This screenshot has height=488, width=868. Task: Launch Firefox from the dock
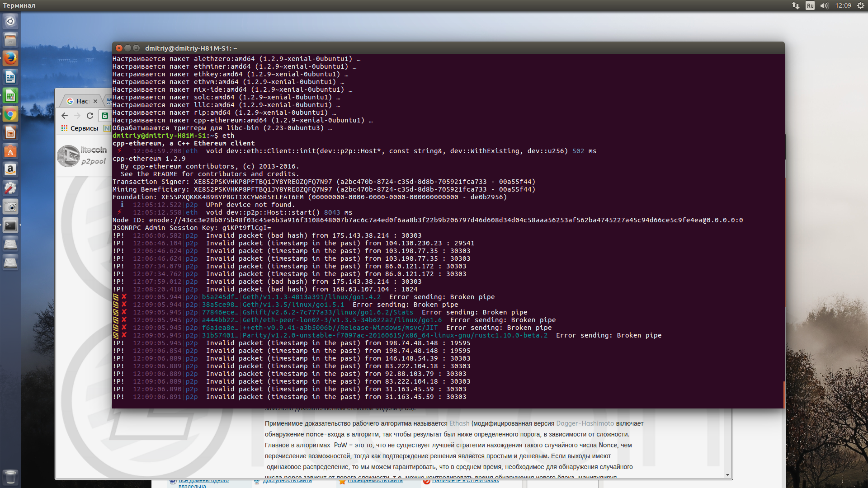tap(10, 58)
